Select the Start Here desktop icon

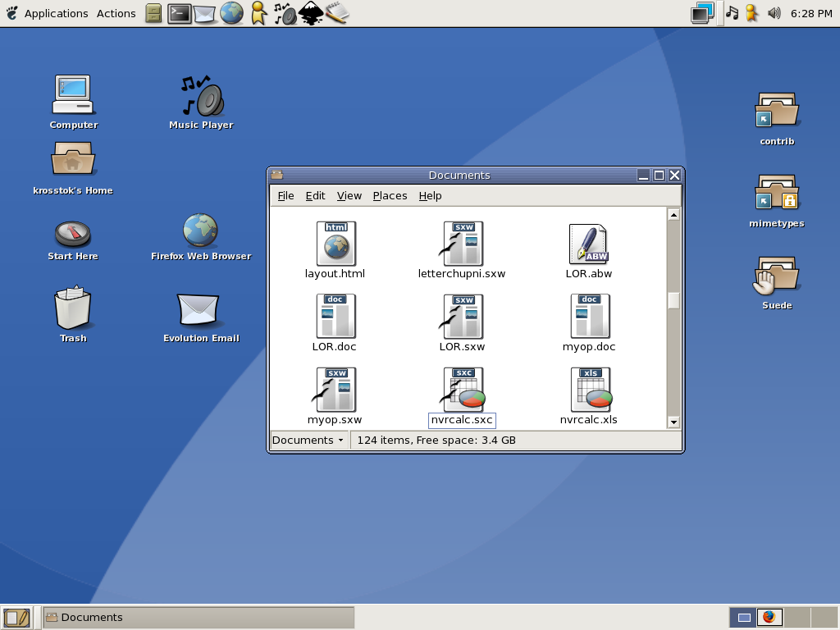[73, 240]
